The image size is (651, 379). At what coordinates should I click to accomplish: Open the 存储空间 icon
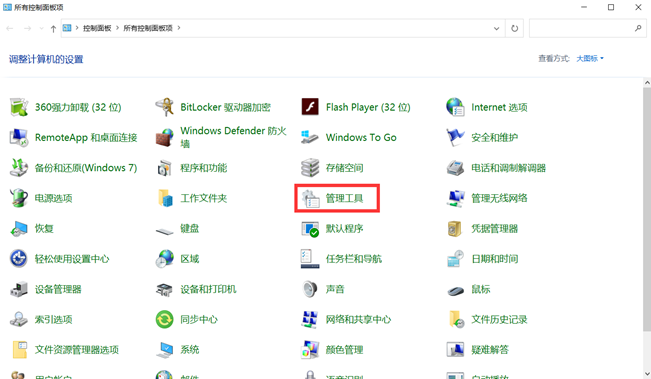(x=310, y=168)
